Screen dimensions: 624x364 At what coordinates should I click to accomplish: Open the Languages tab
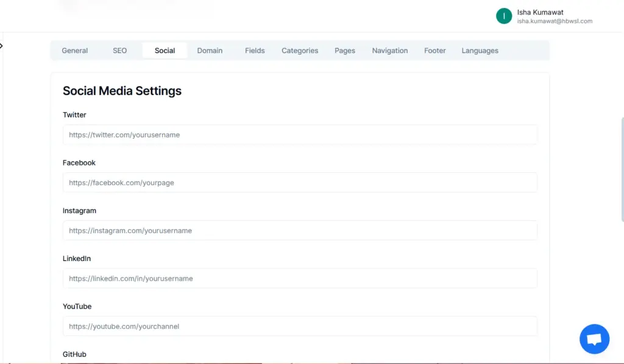[480, 51]
